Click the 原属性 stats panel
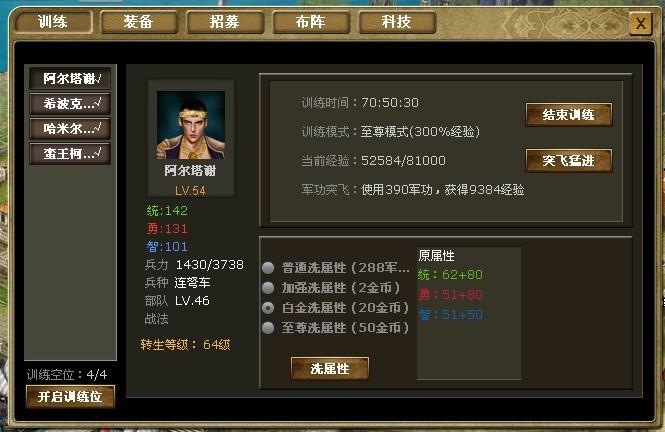The image size is (665, 432). tap(469, 313)
